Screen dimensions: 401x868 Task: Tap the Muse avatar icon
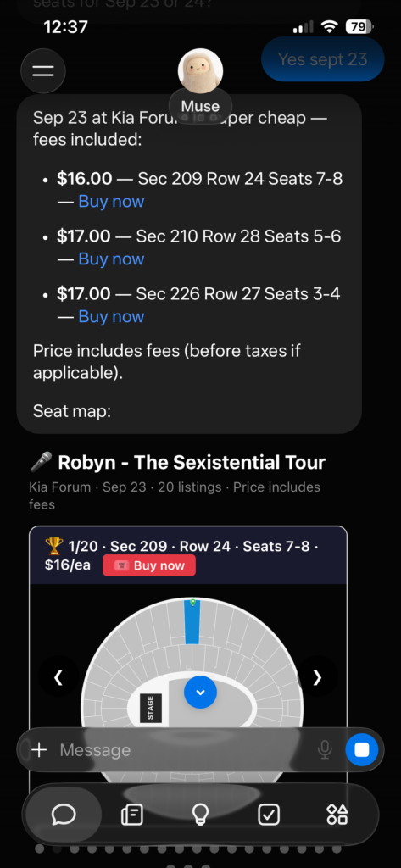tap(200, 71)
